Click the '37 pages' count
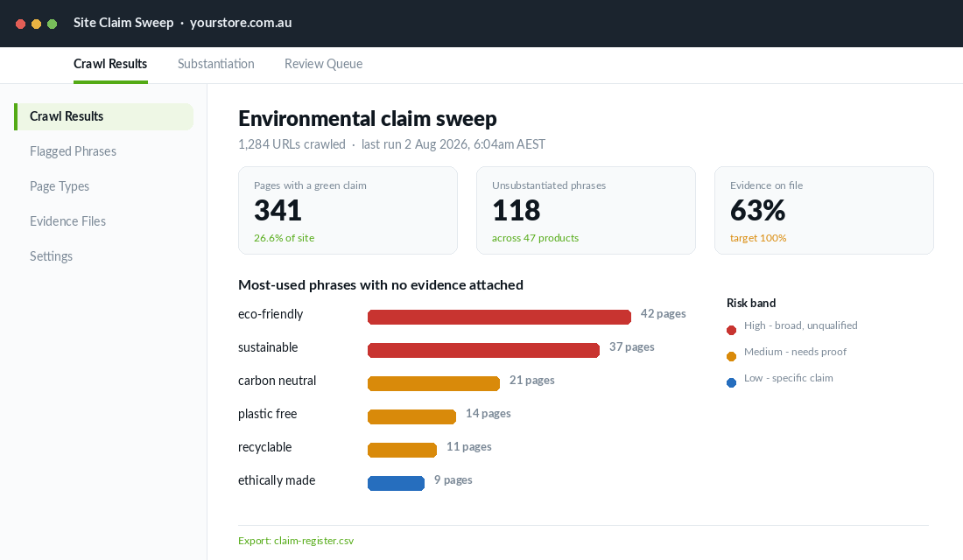Screen dimensions: 963x560 coord(631,346)
